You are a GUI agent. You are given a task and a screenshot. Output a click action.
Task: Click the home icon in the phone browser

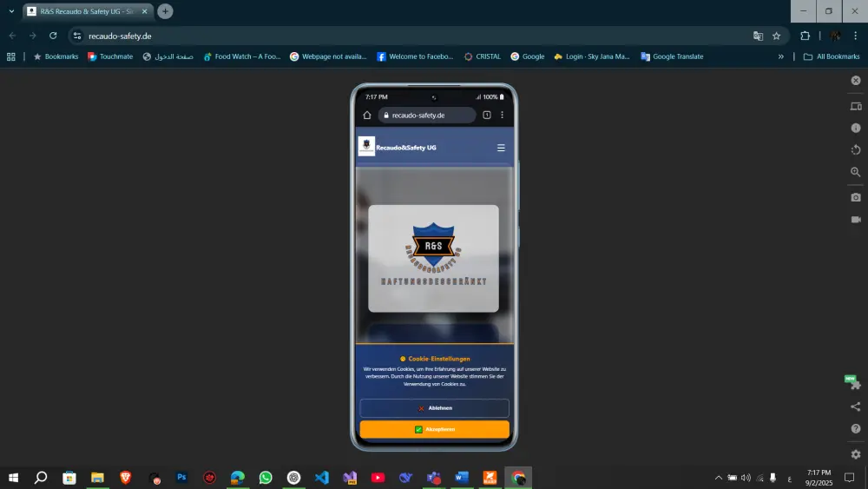pyautogui.click(x=367, y=116)
